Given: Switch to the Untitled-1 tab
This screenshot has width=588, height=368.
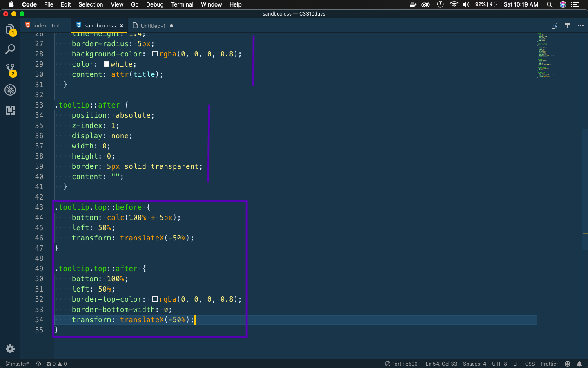Looking at the screenshot, I should (153, 26).
